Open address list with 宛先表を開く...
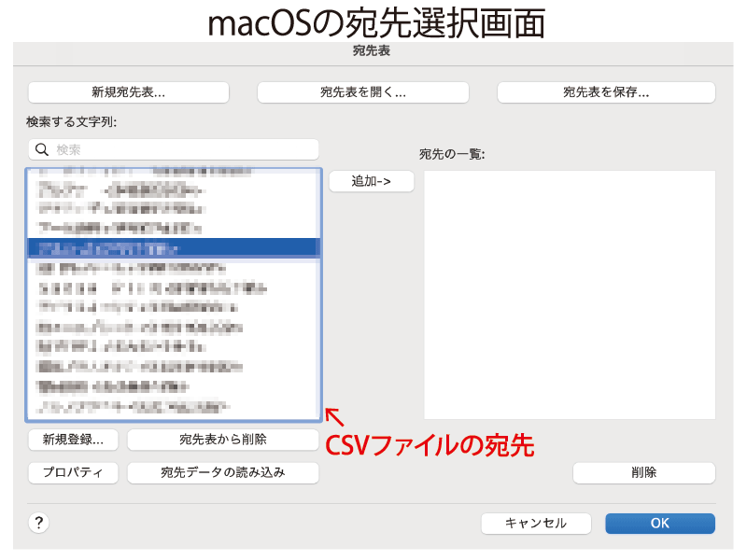Viewport: 747px width, 560px height. coord(363,92)
